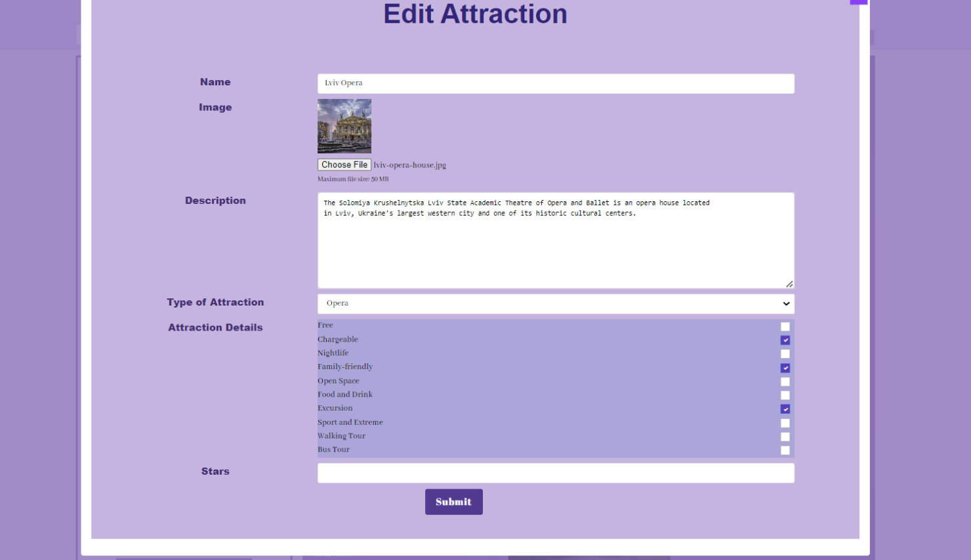Check the Food and Drink option

(x=785, y=395)
